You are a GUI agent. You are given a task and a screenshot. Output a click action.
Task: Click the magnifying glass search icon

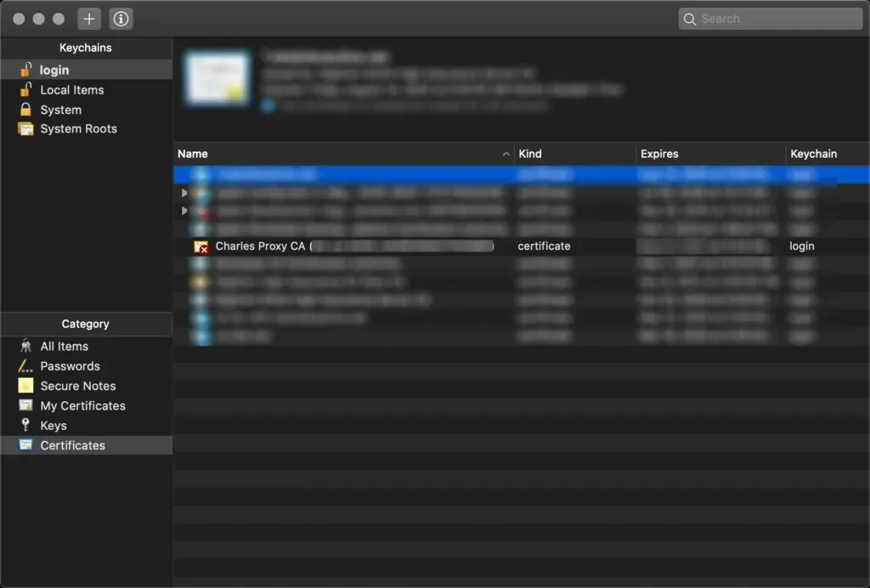690,20
